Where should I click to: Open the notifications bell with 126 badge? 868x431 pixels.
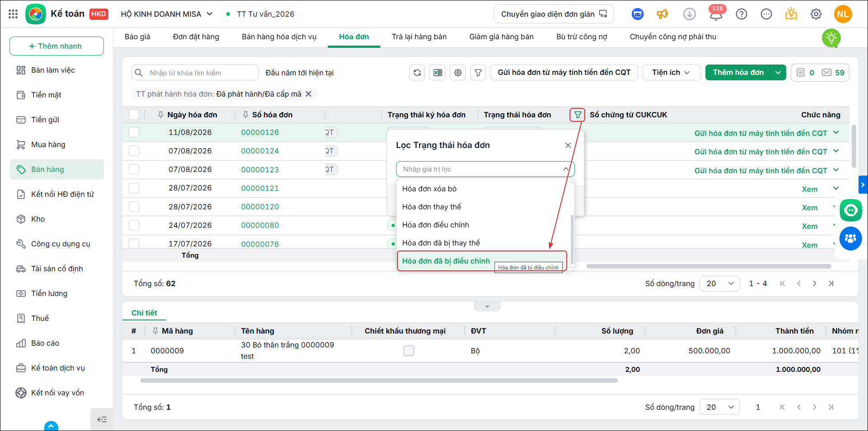pyautogui.click(x=716, y=14)
